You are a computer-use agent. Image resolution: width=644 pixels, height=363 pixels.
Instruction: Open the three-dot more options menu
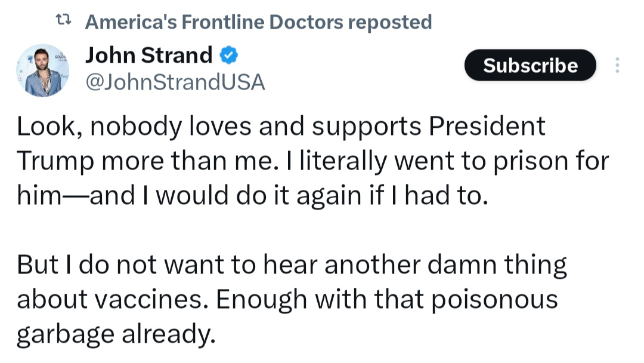(617, 66)
